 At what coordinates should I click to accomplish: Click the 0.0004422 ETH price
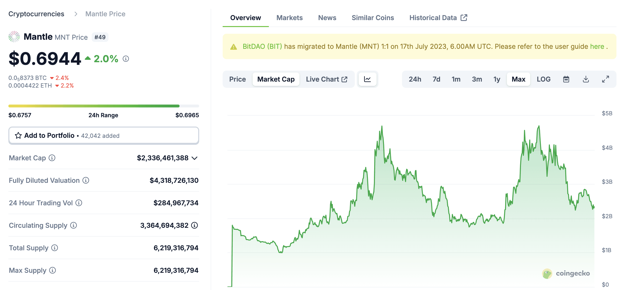click(x=30, y=86)
